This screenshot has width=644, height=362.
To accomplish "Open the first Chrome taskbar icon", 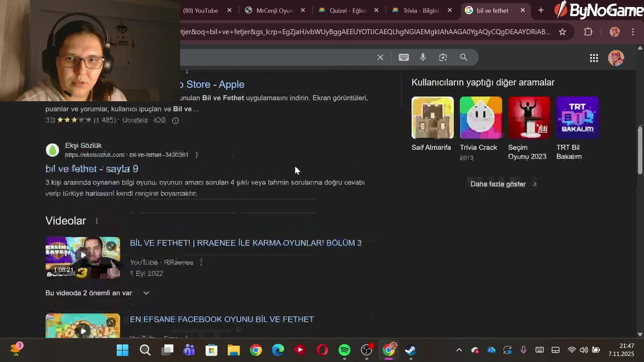I will pyautogui.click(x=256, y=350).
